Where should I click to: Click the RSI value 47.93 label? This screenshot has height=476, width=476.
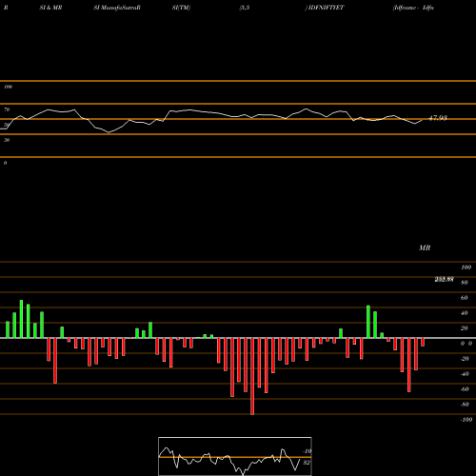(x=438, y=118)
